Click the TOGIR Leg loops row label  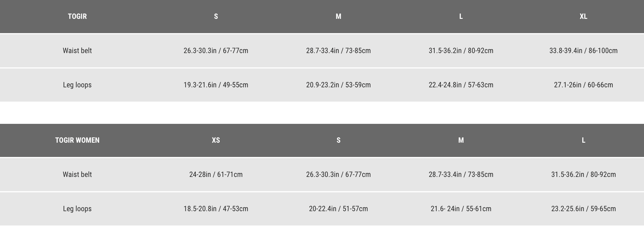pyautogui.click(x=77, y=85)
